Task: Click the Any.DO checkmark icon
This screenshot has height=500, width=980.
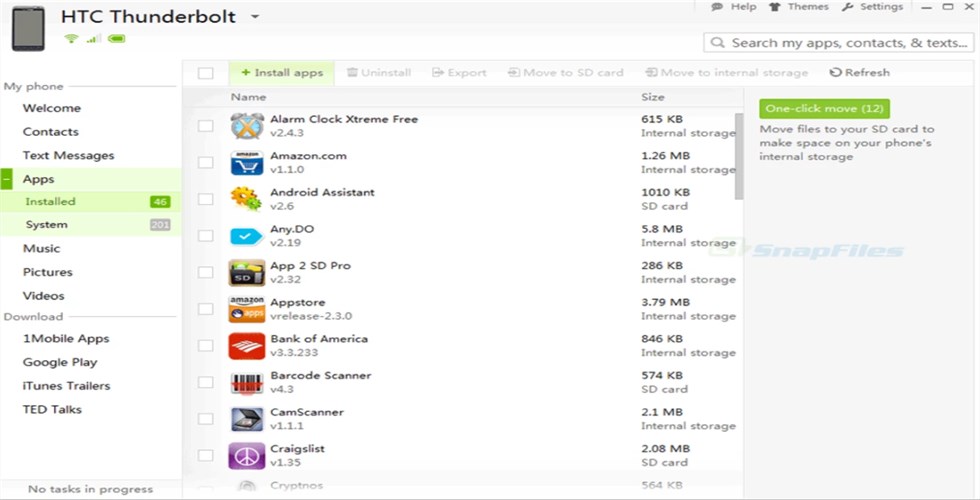Action: 247,236
